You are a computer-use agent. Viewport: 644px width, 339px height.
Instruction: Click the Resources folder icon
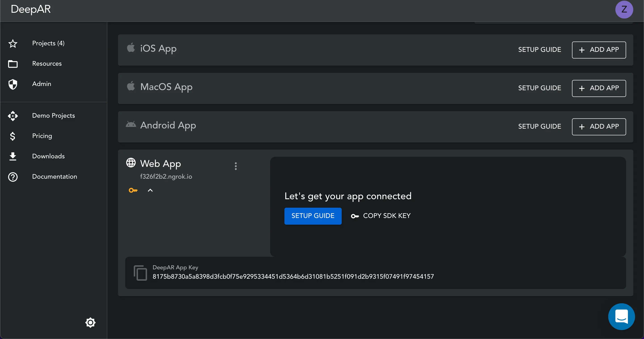click(x=13, y=64)
